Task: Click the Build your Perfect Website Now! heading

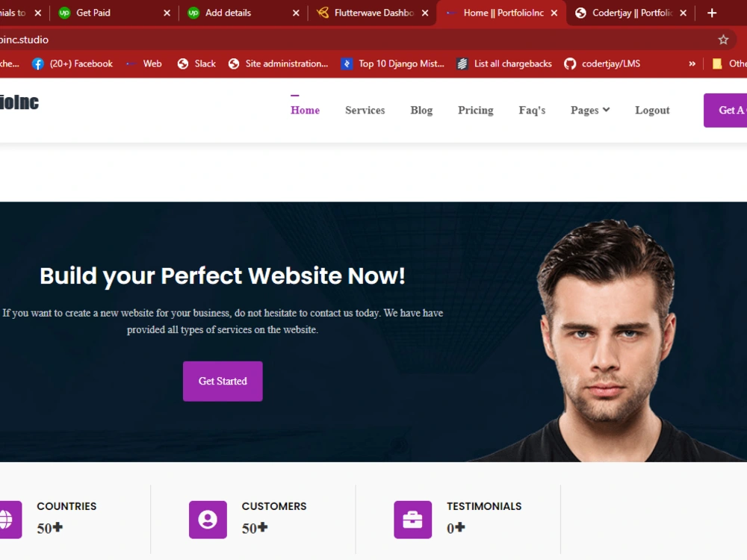Action: tap(223, 276)
